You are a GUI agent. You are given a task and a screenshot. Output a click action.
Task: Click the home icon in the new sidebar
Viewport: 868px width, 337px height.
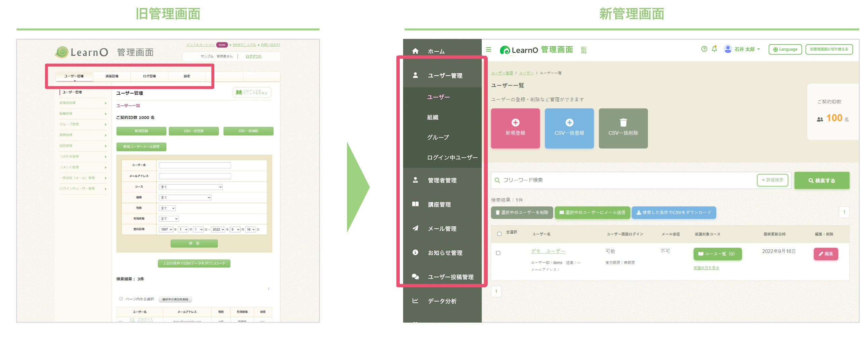(x=415, y=51)
